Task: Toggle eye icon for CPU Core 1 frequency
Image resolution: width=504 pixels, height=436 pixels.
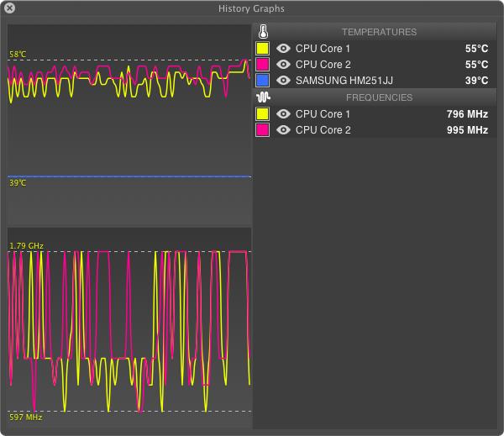Action: click(284, 113)
